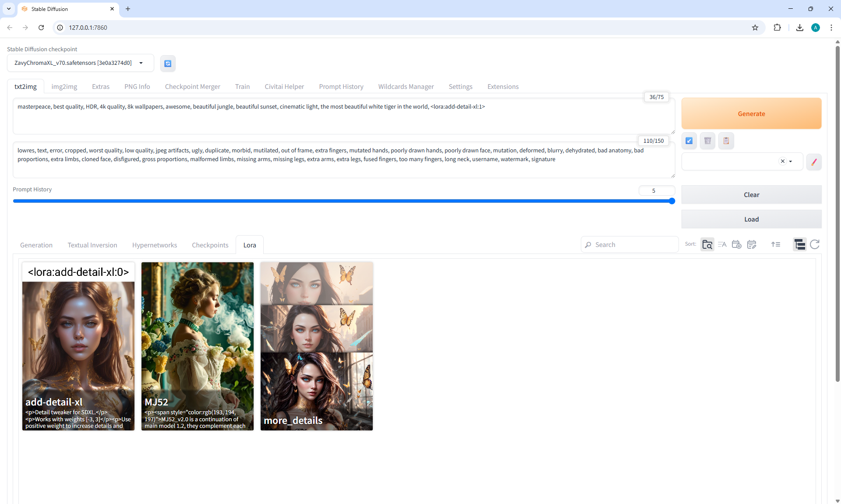
Task: Refresh the Lora extra networks list
Action: [x=815, y=245]
